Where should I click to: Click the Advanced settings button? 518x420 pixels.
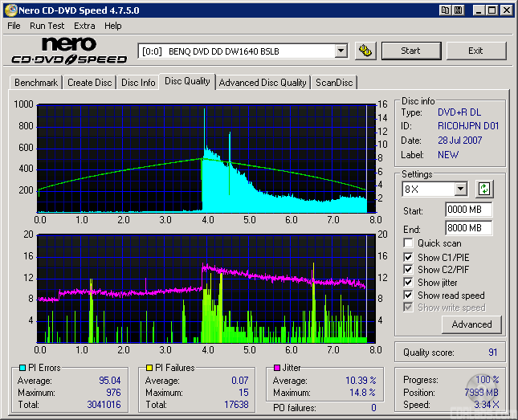pyautogui.click(x=471, y=324)
